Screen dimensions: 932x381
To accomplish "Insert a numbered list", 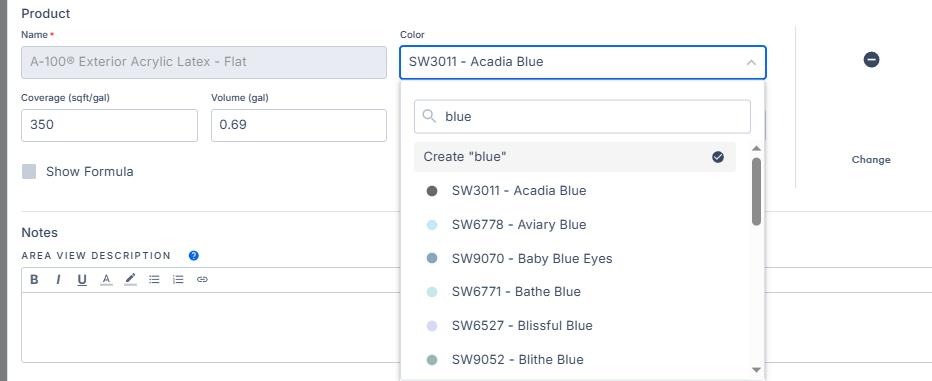I will coord(178,279).
